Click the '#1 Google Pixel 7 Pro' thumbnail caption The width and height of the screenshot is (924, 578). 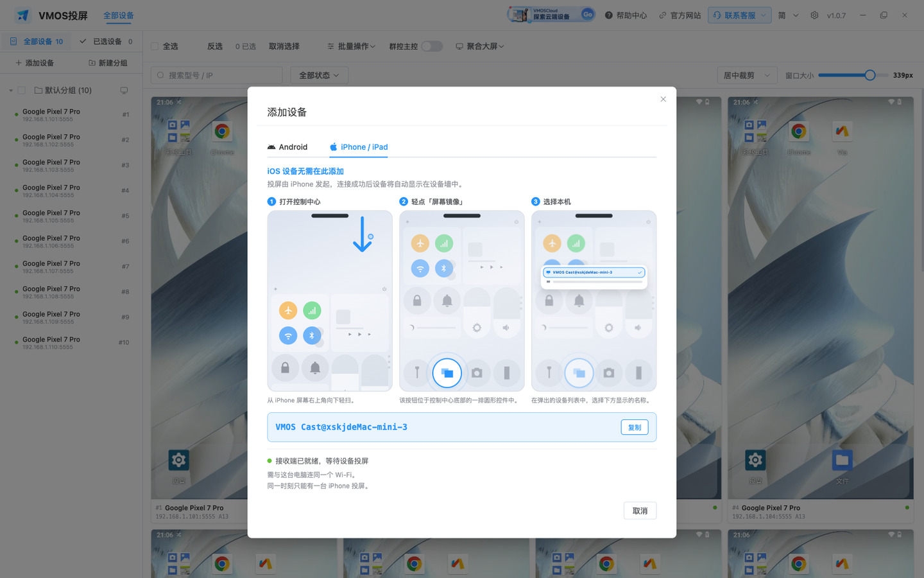point(190,507)
